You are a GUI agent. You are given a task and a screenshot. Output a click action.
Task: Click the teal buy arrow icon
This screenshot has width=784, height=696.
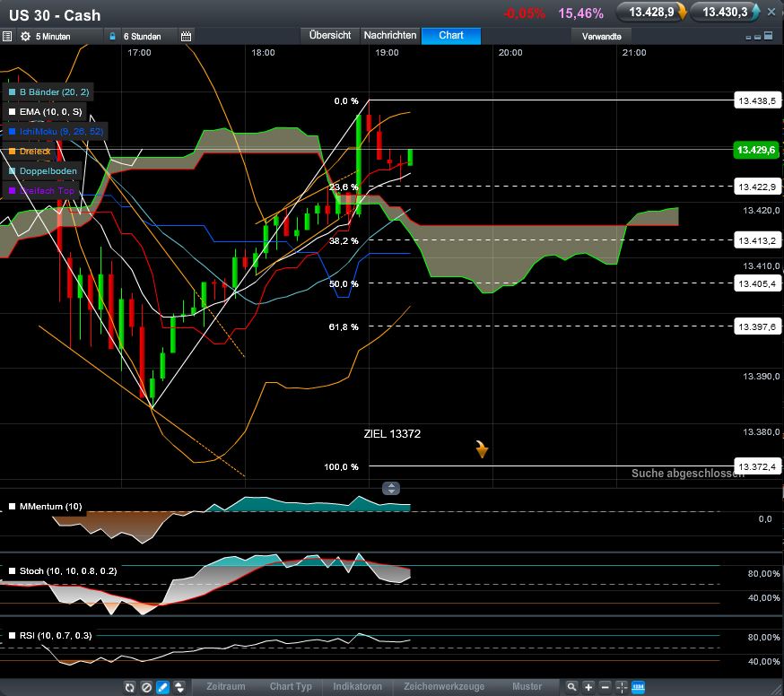pos(755,12)
